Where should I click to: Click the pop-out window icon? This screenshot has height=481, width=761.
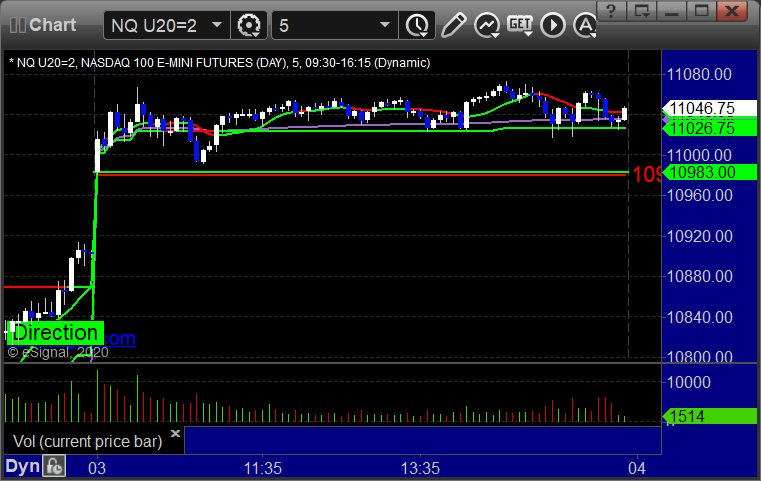coord(641,11)
